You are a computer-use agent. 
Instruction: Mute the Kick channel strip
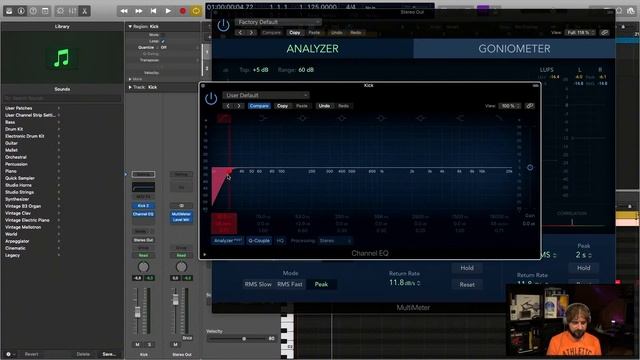(138, 344)
